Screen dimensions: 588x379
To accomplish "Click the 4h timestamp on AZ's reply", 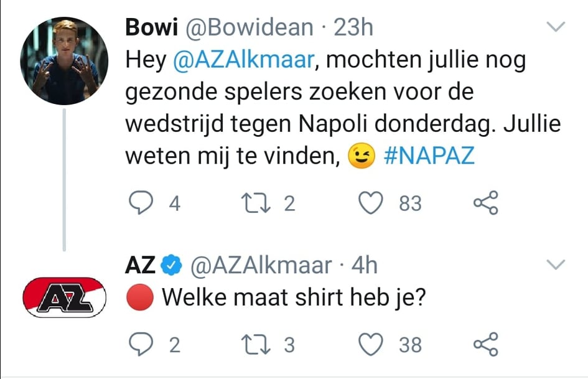I will 365,266.
